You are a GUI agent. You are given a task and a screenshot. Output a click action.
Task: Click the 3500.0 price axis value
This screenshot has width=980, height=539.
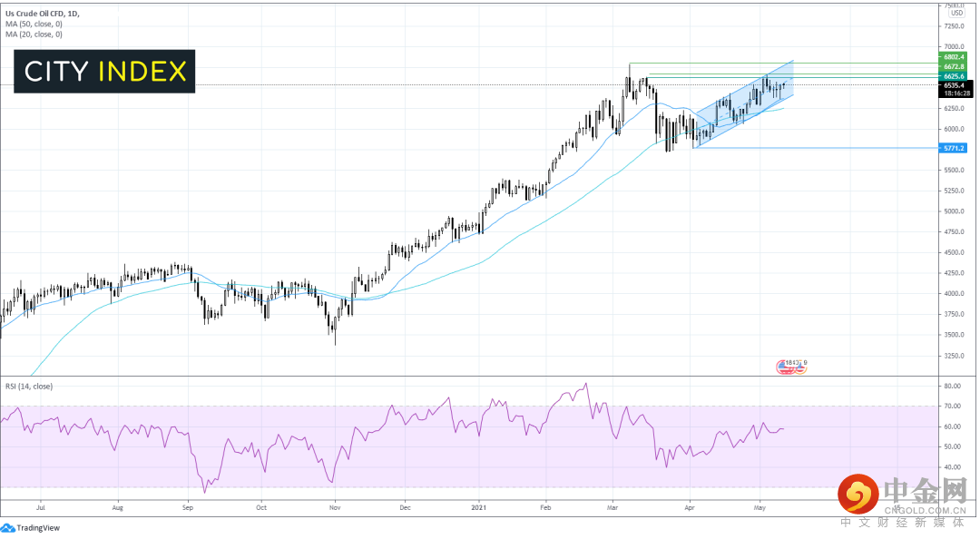(955, 335)
